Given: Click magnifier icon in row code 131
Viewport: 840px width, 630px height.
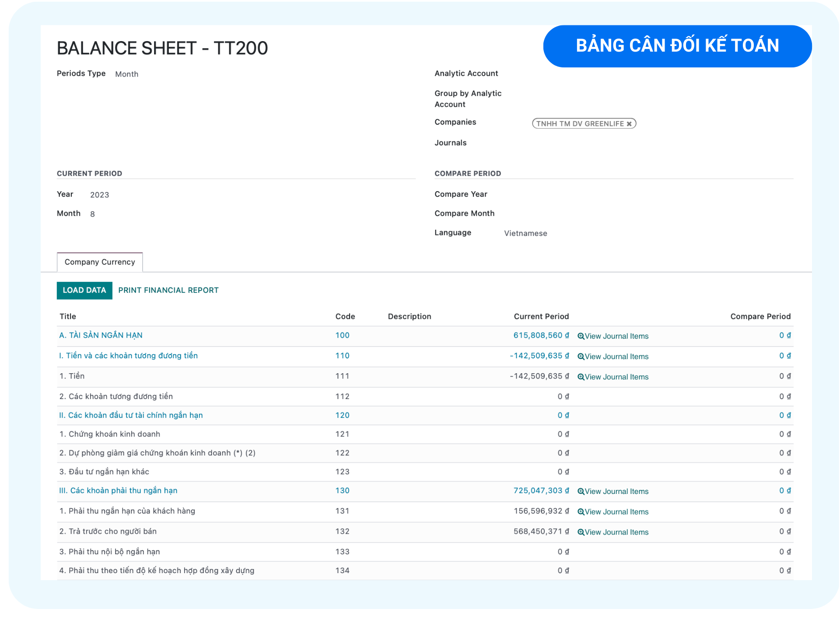Looking at the screenshot, I should pos(581,512).
